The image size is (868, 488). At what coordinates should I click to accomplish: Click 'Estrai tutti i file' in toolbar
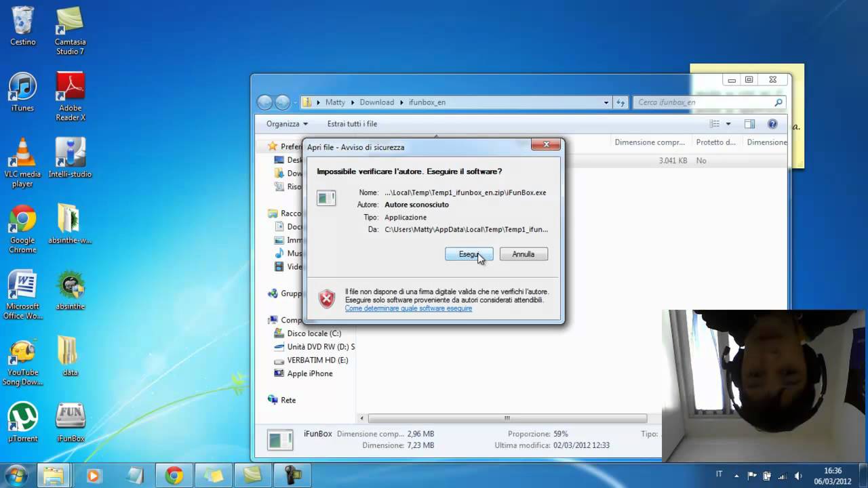(x=352, y=124)
